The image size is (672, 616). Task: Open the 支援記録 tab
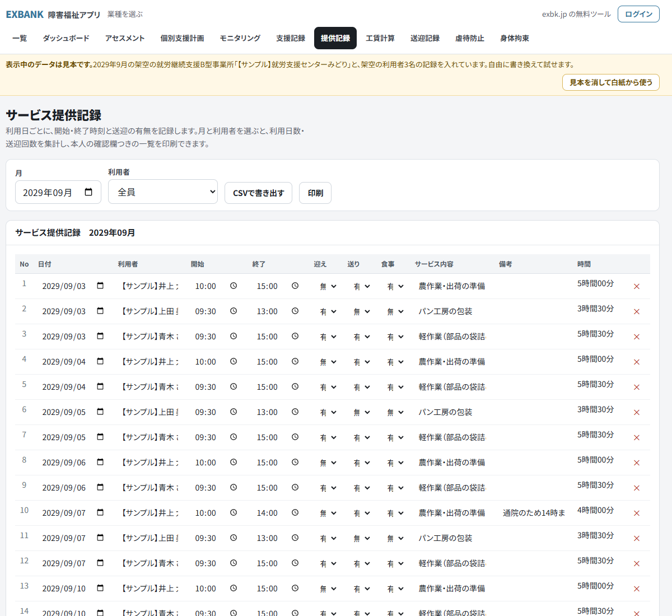(x=291, y=38)
